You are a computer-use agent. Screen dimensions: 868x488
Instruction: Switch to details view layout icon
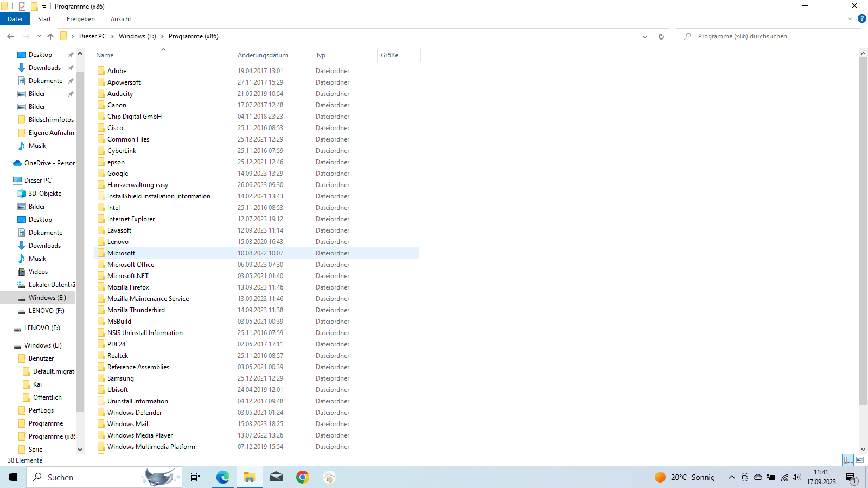848,460
